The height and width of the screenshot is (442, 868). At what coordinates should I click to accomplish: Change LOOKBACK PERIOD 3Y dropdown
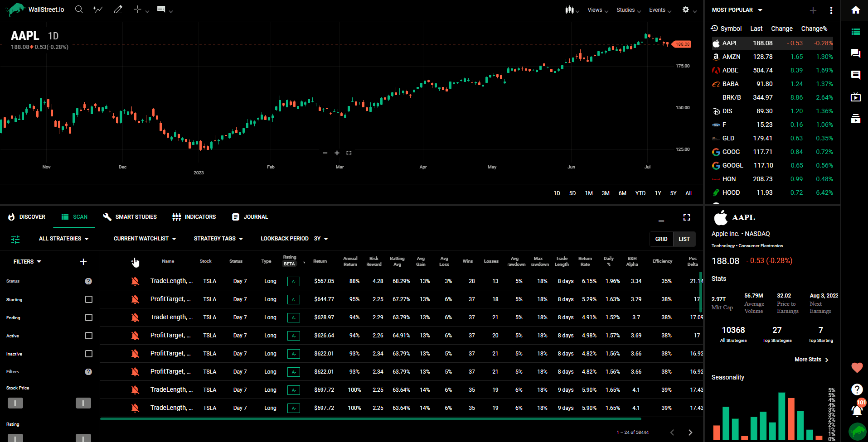[x=321, y=239]
